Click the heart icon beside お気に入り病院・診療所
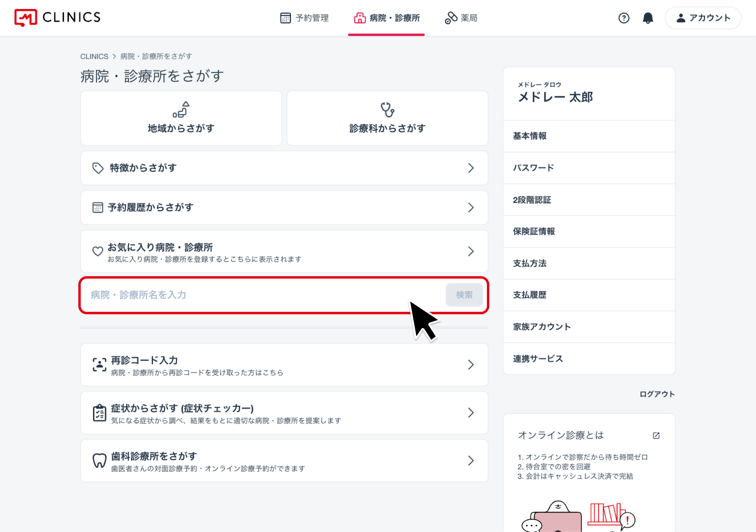Viewport: 756px width, 532px height. coord(97,251)
